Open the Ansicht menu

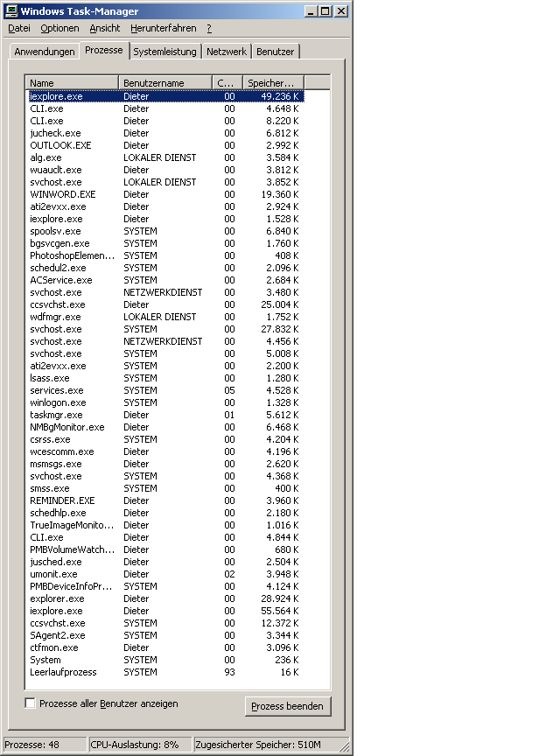[x=105, y=28]
